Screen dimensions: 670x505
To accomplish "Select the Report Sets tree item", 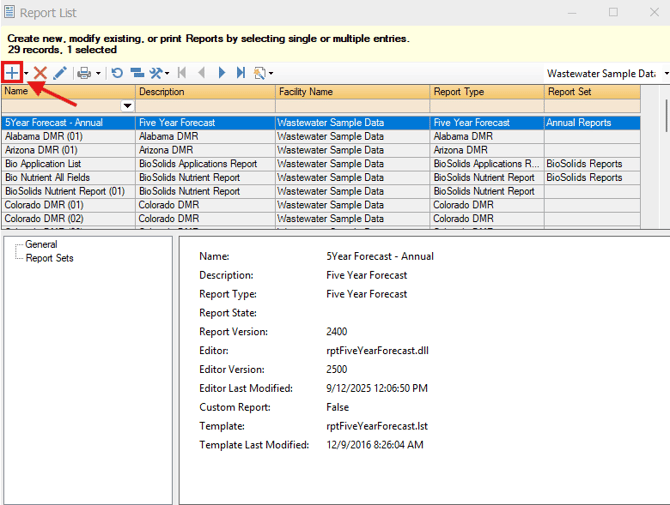I will [x=49, y=258].
